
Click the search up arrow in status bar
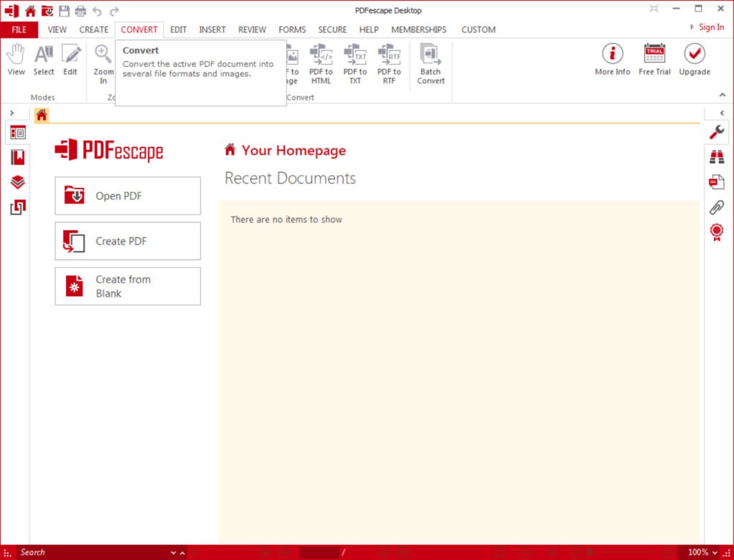pyautogui.click(x=182, y=553)
